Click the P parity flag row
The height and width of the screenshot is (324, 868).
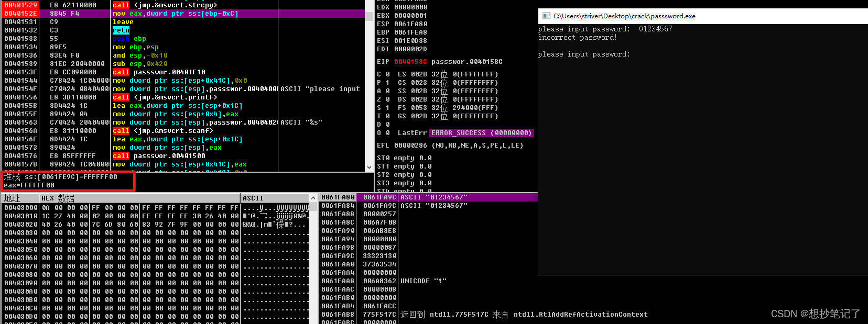click(438, 83)
